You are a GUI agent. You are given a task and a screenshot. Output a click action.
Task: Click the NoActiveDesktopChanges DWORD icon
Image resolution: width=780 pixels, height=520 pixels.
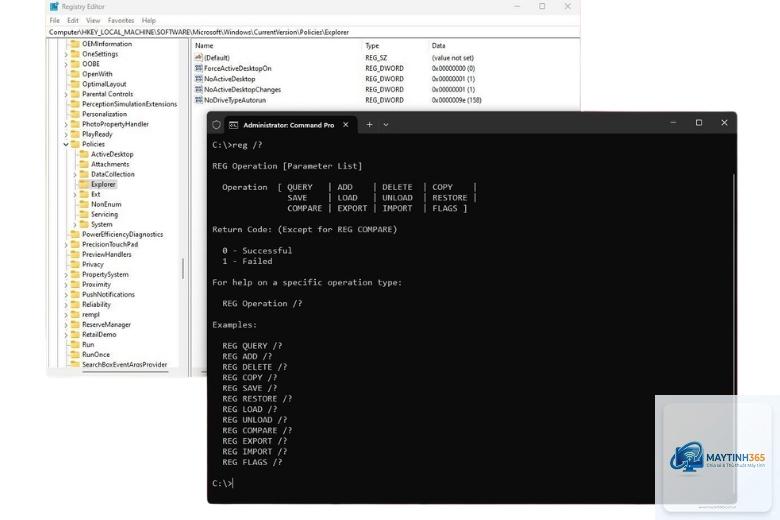(198, 90)
